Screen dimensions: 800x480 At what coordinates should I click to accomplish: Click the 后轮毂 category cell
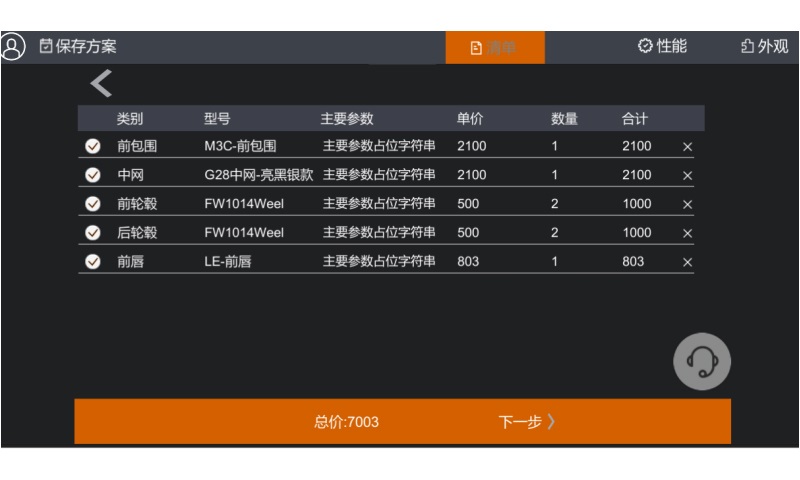pos(137,233)
